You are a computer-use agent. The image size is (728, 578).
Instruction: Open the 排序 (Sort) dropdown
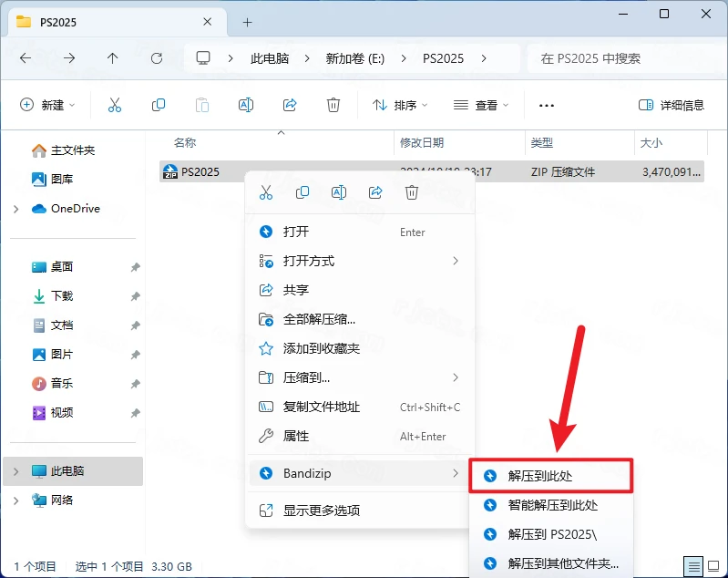(400, 105)
